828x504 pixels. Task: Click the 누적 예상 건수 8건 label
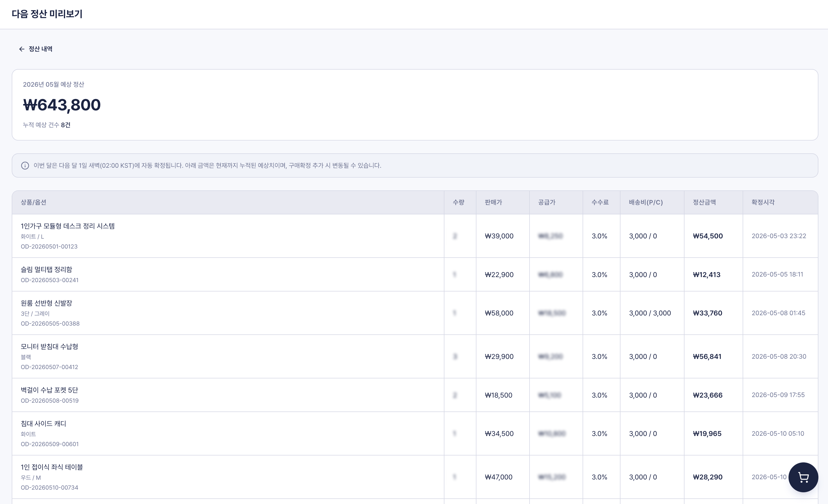pos(46,125)
